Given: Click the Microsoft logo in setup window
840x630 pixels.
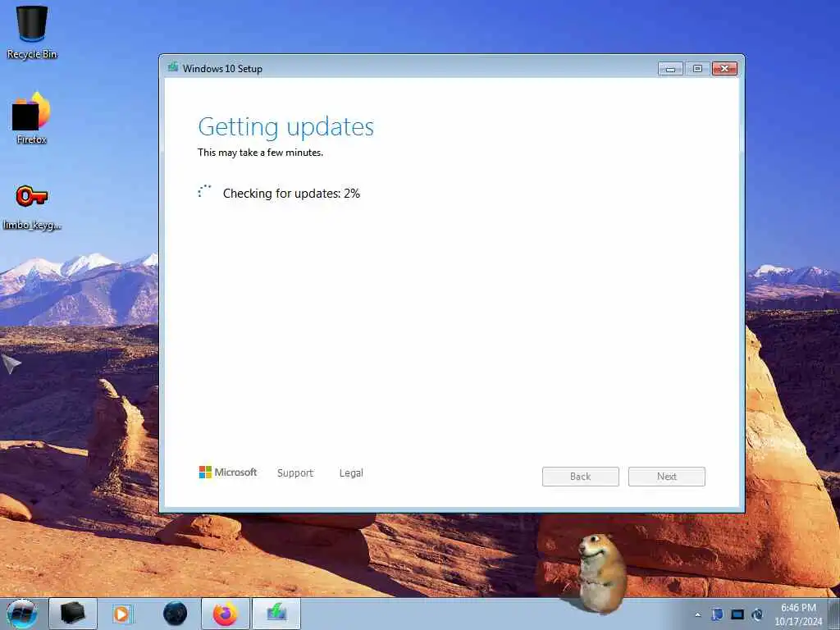Looking at the screenshot, I should [228, 472].
